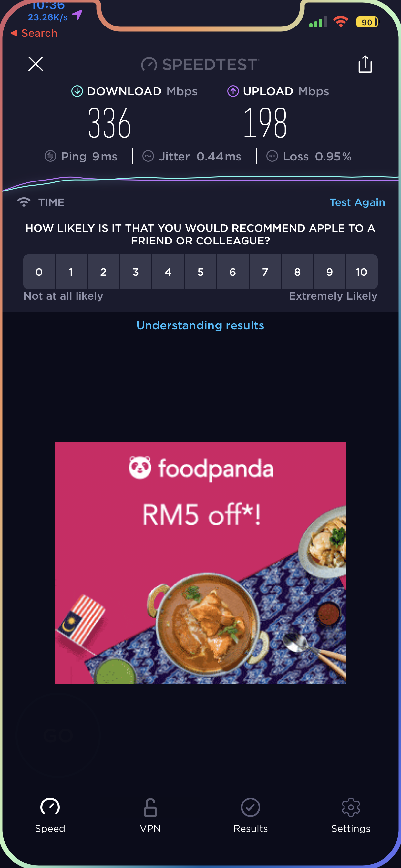Close the speed test results

click(36, 64)
